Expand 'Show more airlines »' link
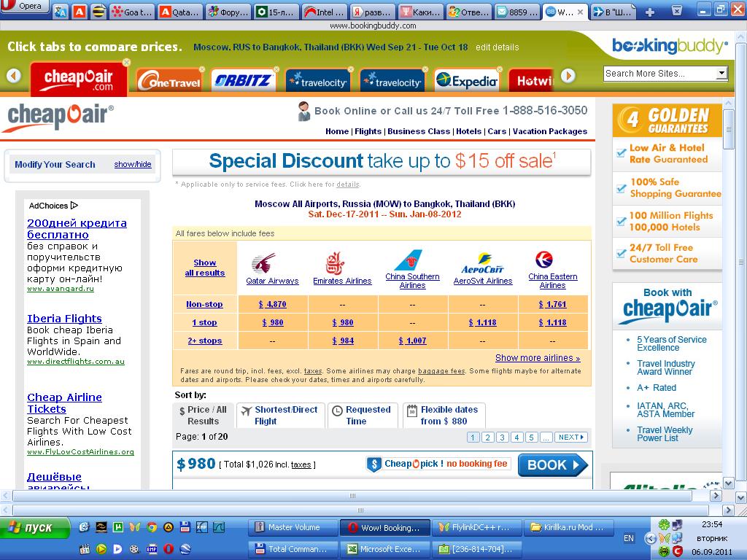The width and height of the screenshot is (747, 560). coord(538,357)
